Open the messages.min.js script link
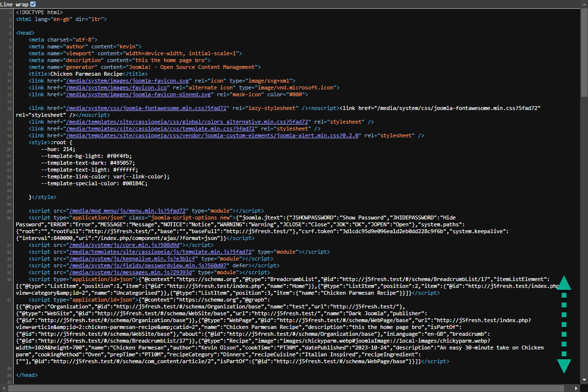This screenshot has width=588, height=392. (132, 272)
